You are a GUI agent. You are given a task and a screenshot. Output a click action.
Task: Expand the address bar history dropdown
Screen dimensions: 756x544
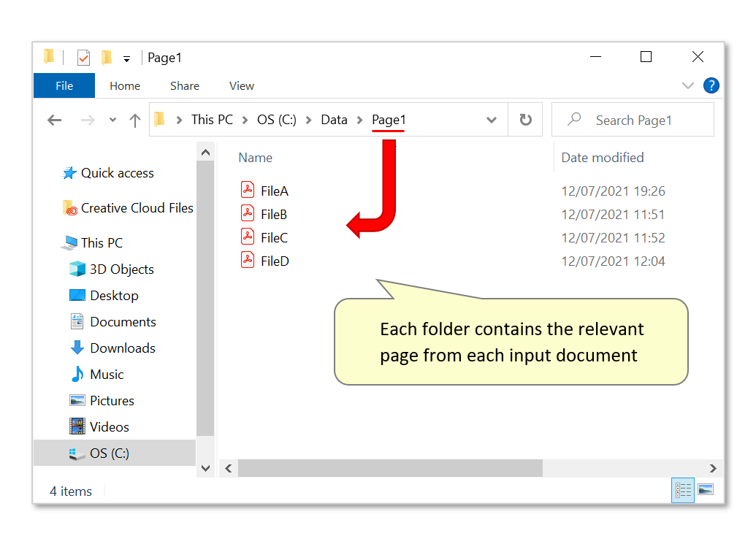pos(492,120)
